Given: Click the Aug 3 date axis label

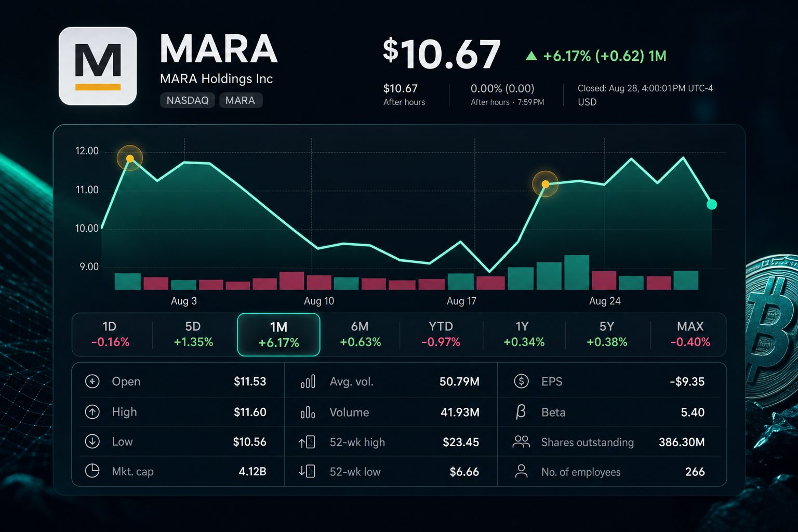Looking at the screenshot, I should tap(184, 301).
